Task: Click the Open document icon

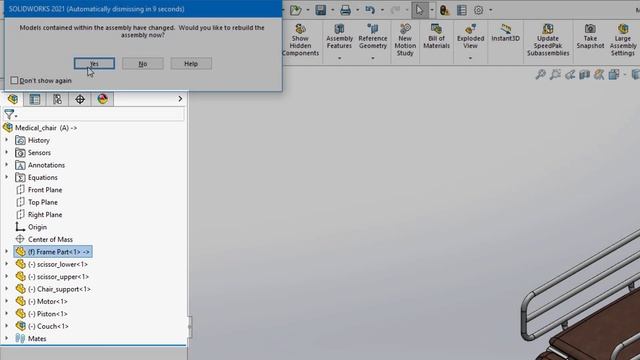Action: point(296,10)
